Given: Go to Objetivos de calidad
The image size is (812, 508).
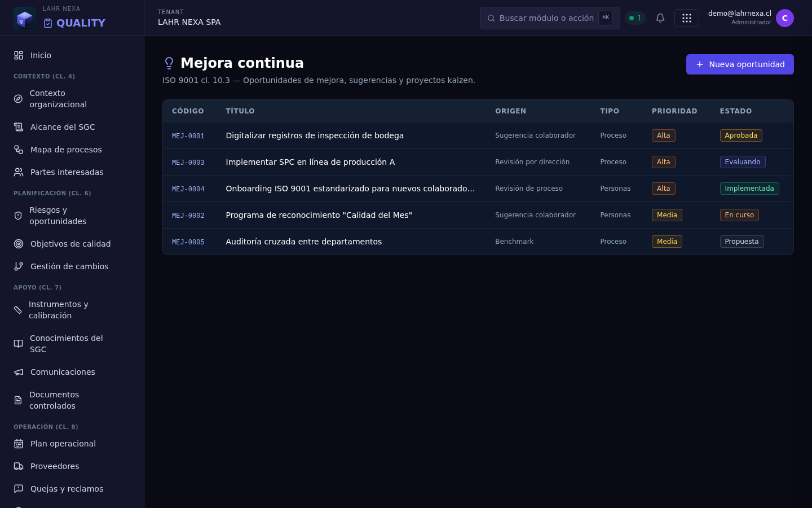Looking at the screenshot, I should click(72, 244).
